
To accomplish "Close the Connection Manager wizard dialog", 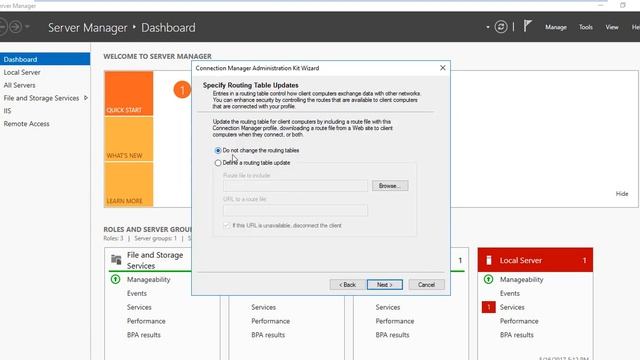I will point(442,68).
